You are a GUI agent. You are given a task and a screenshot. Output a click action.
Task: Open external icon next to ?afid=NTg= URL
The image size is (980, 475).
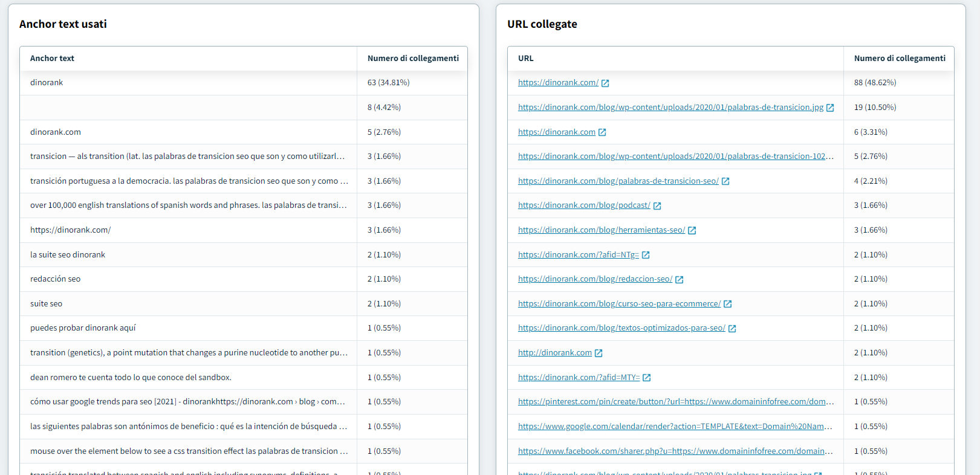646,255
